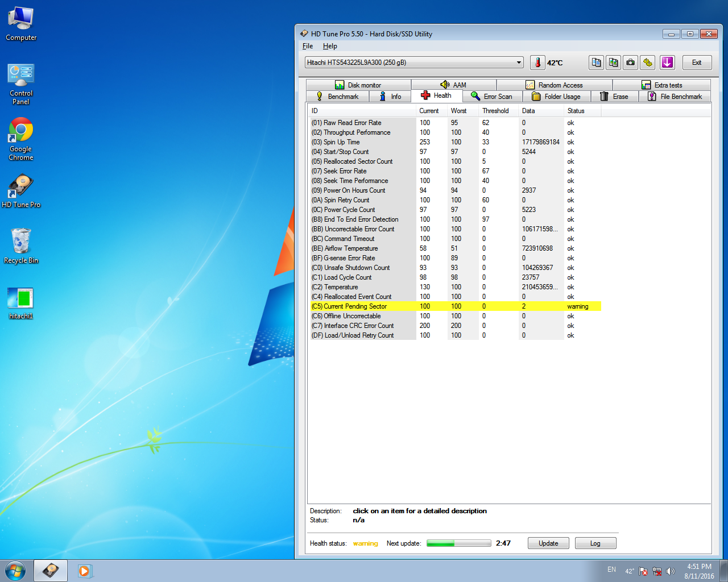This screenshot has width=728, height=582.
Task: Copy text info to clipboard icon
Action: [x=596, y=63]
